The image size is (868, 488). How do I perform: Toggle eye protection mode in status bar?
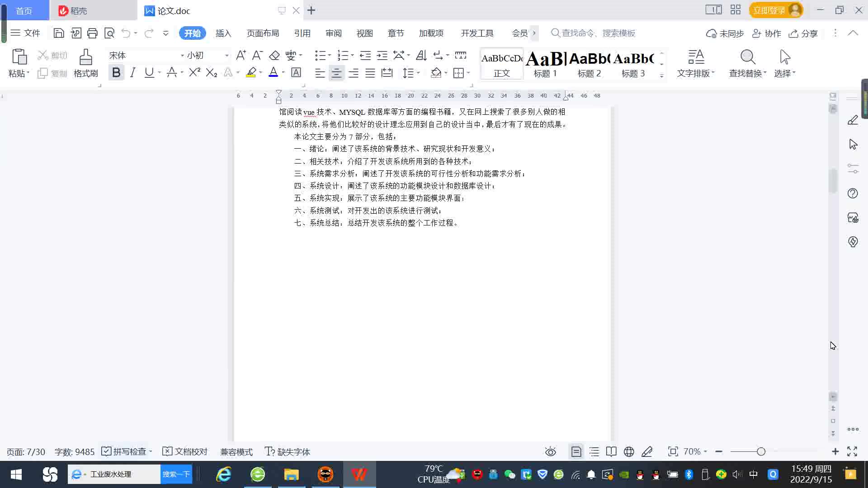click(x=550, y=452)
